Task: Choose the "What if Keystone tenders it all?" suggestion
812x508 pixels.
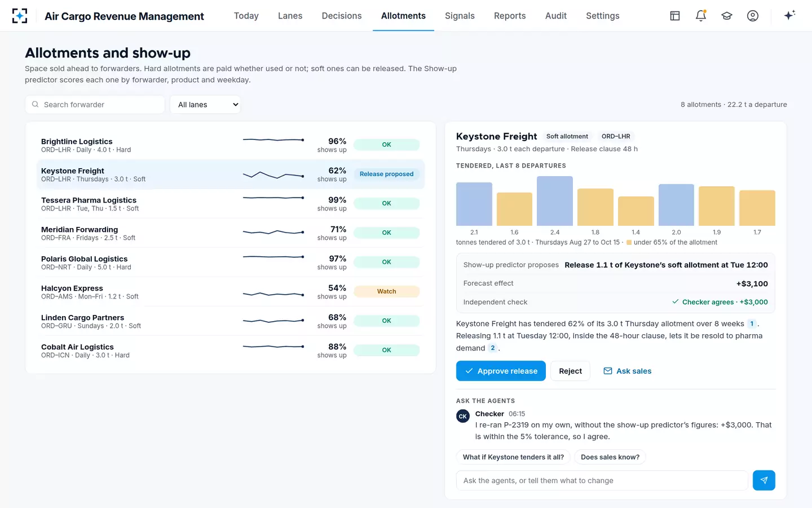Action: click(513, 457)
